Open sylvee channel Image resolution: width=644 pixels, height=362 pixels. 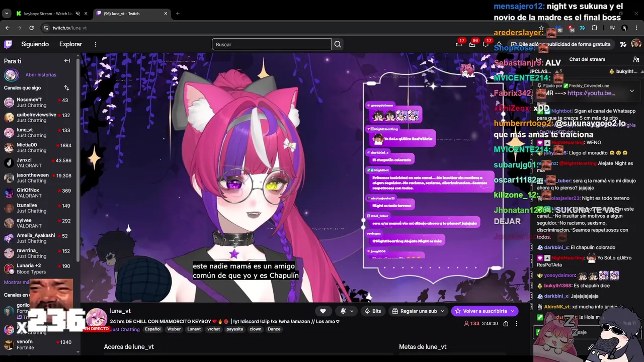point(38,223)
